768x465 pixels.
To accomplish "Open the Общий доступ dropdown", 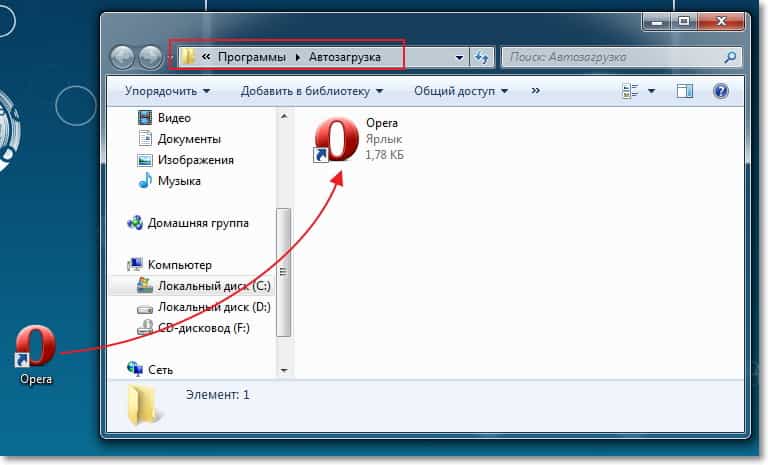I will 460,91.
